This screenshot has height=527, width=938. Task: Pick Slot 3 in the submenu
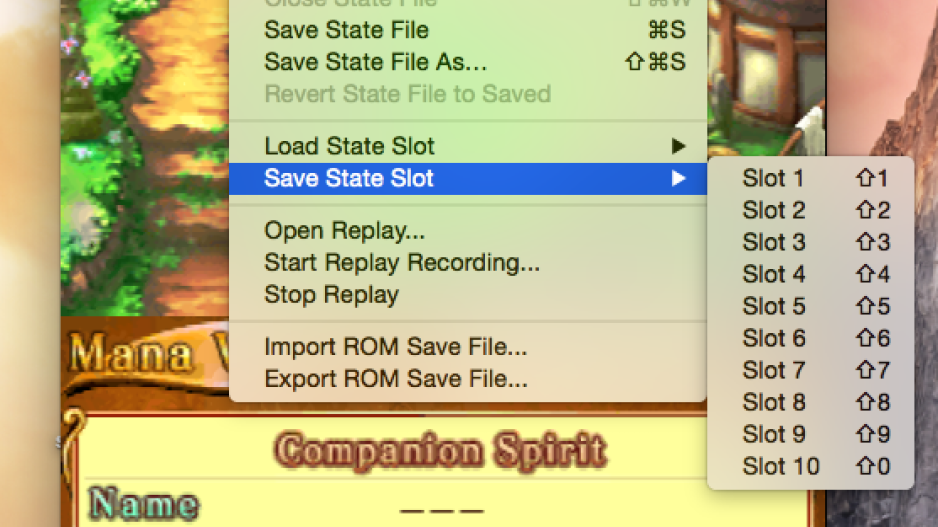pos(773,243)
